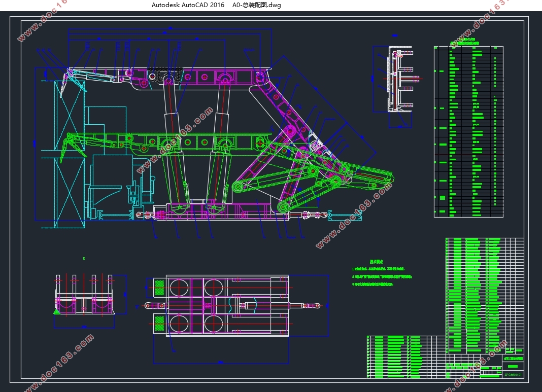Screen dimensions: 542x392
Task: Click the drawing number cell in title block
Action: click(513, 375)
